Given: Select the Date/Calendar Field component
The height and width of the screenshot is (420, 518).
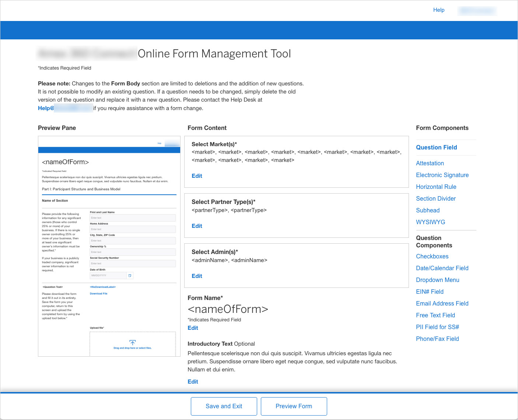Looking at the screenshot, I should tap(442, 268).
